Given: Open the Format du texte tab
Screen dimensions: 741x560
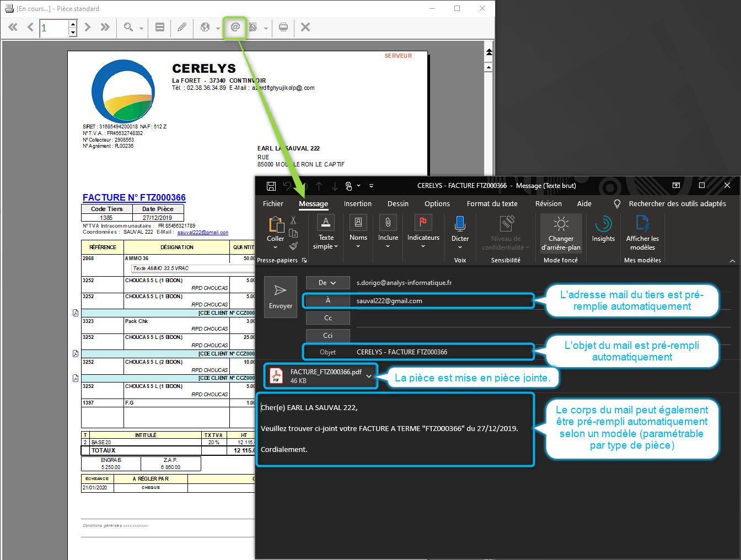Looking at the screenshot, I should [x=492, y=203].
